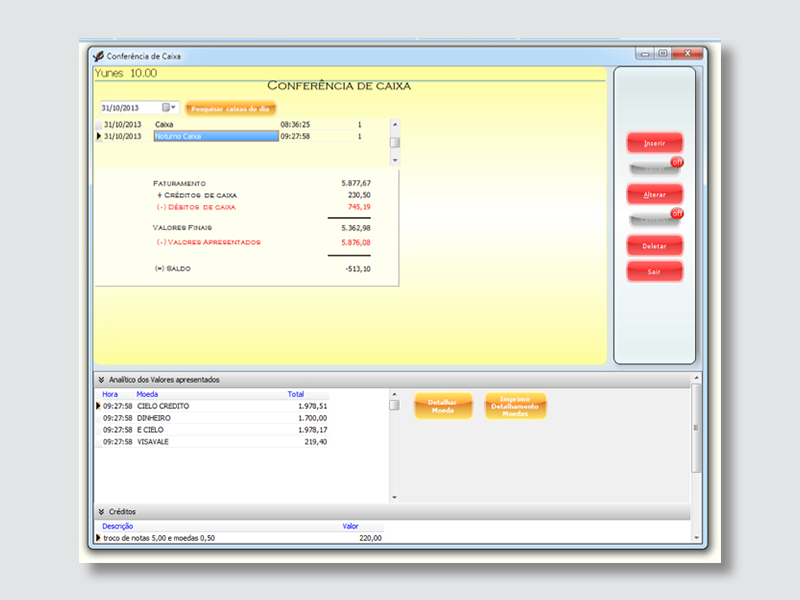800x600 pixels.
Task: Click the row marker beside CIELO CREDITO
Action: [98, 406]
